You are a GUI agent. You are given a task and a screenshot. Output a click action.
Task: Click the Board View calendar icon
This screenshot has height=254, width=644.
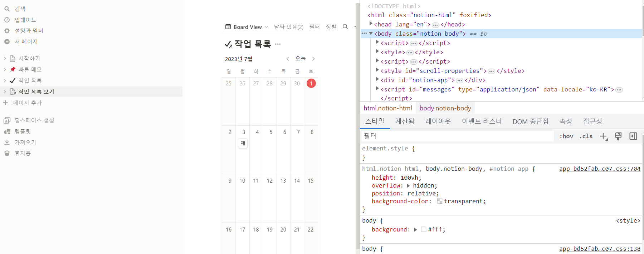[228, 27]
